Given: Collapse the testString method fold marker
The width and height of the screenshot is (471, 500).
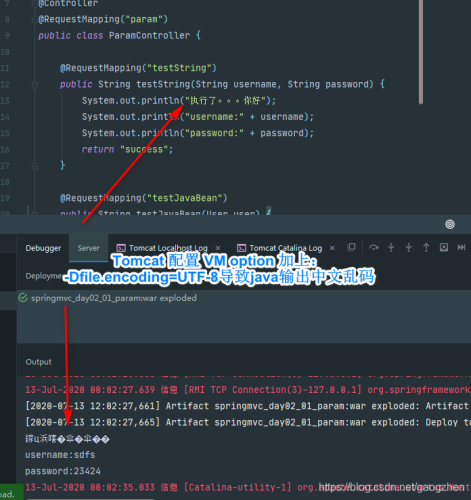Looking at the screenshot, I should [35, 85].
